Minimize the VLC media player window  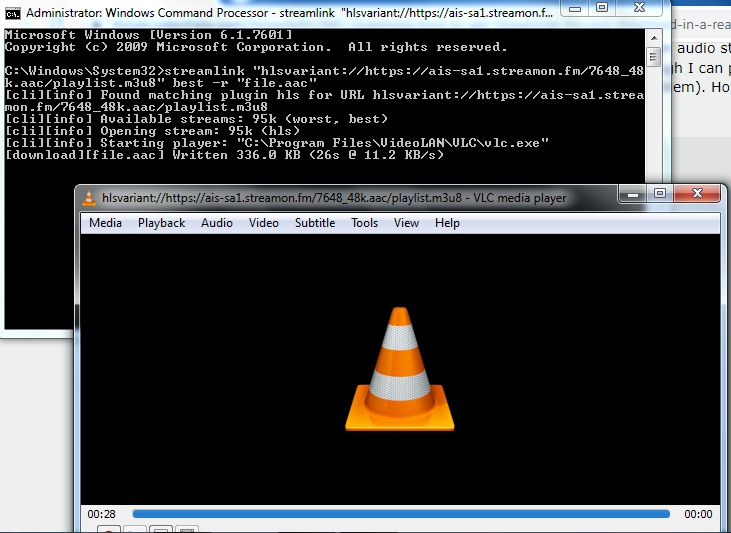tap(633, 194)
